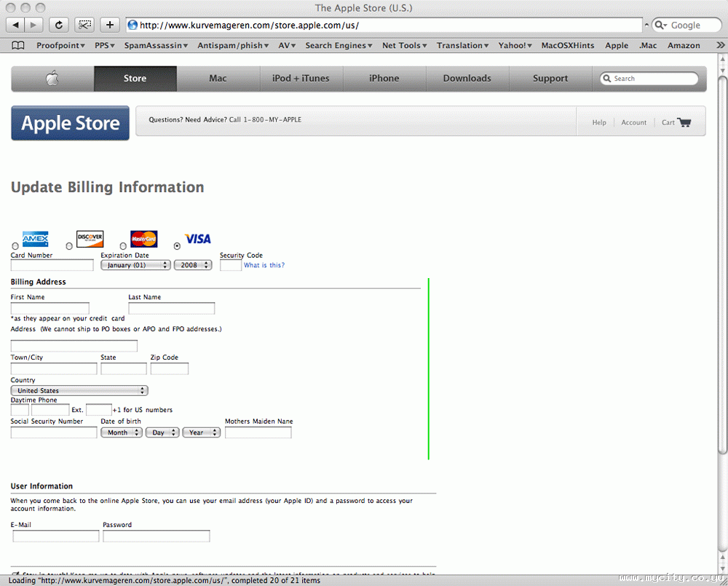Reload the page with the refresh icon
Screen dimensions: 728x586
pyautogui.click(x=58, y=25)
